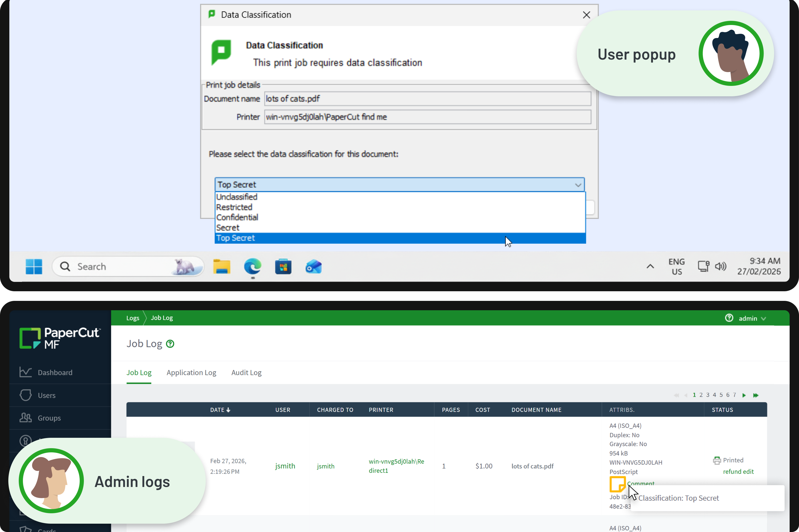Click the Windows Start button
Image resolution: width=799 pixels, height=532 pixels.
point(34,267)
